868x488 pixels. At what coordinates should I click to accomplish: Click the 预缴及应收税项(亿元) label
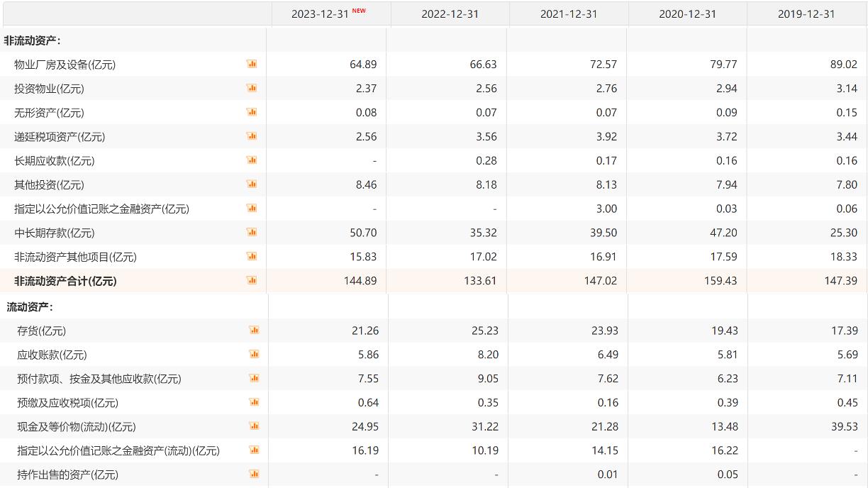pos(67,404)
